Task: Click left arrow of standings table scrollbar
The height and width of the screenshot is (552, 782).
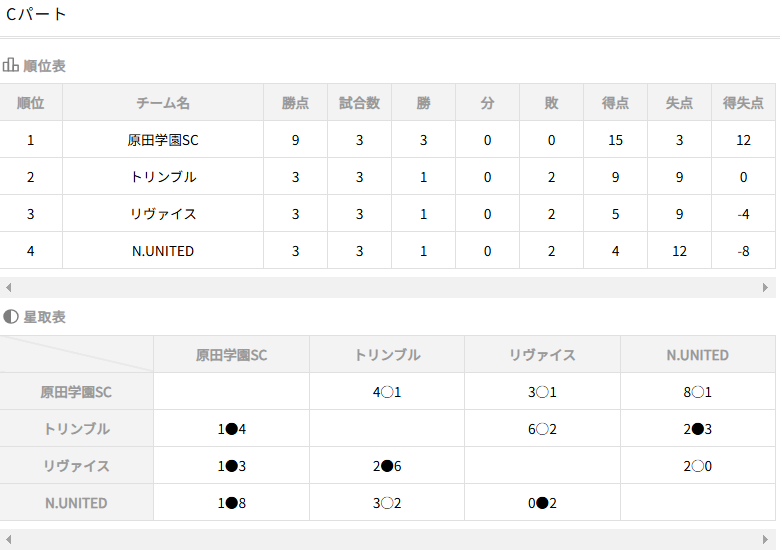Action: (8, 288)
